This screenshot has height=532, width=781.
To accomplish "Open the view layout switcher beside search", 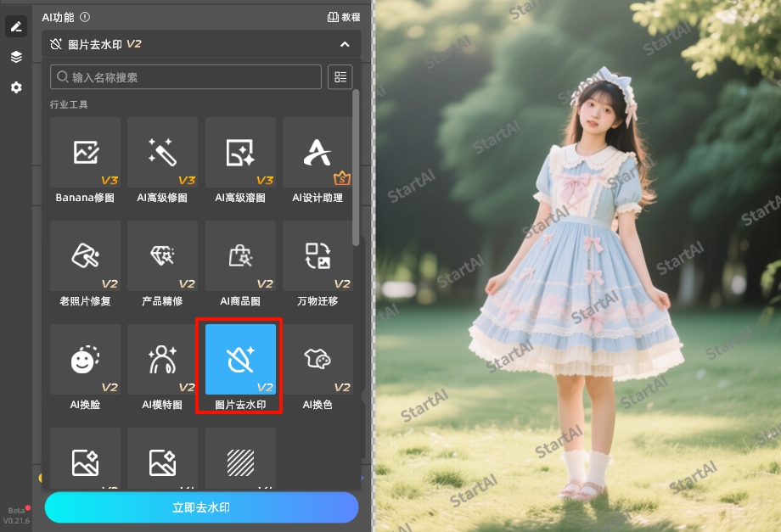I will point(340,77).
